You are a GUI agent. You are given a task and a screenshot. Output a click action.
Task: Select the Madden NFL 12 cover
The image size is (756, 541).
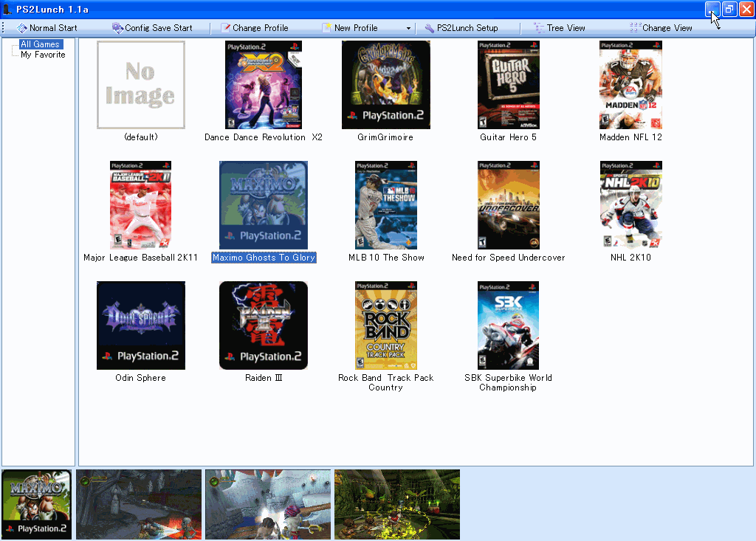tap(630, 85)
